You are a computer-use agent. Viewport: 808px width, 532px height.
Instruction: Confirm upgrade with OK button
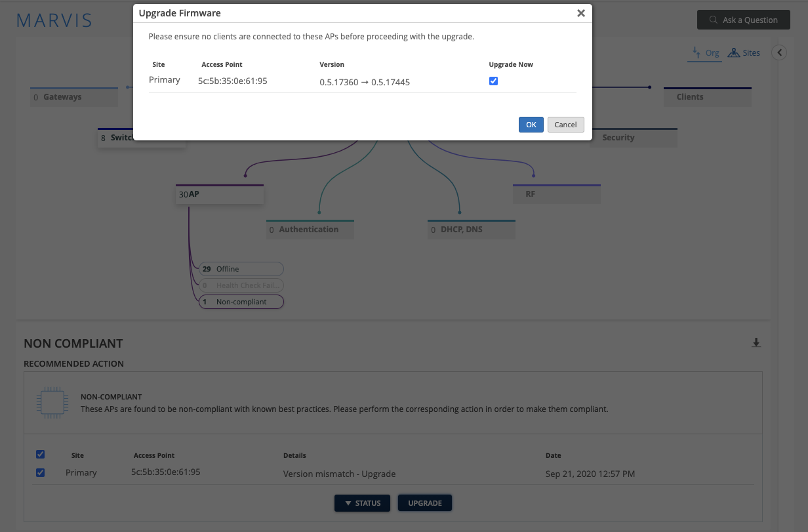click(x=531, y=125)
